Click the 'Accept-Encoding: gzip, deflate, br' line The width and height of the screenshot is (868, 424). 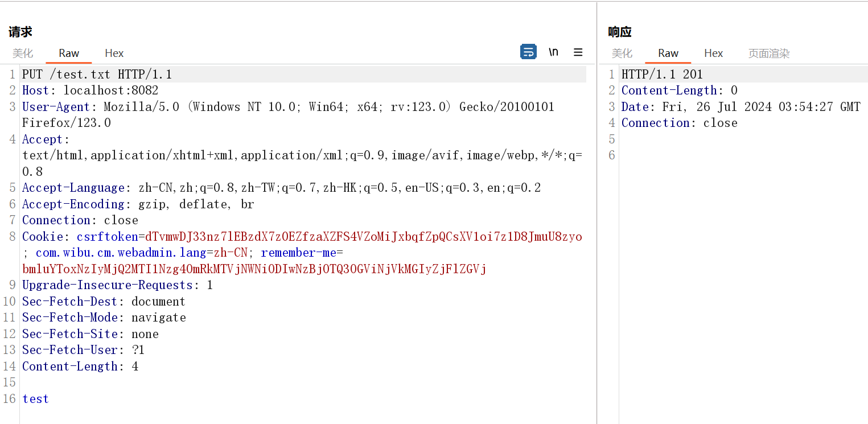tap(138, 204)
